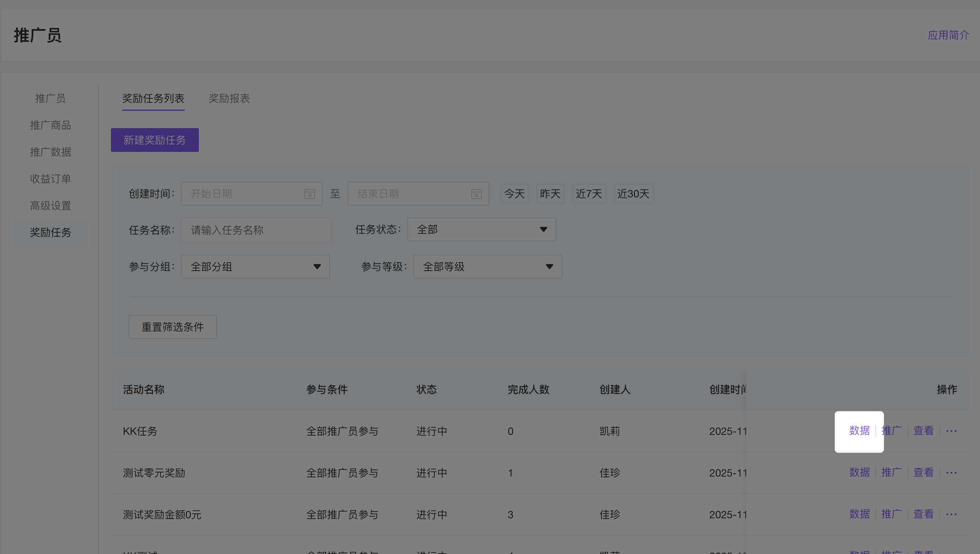Select 奖励任务列表 tab

point(153,99)
